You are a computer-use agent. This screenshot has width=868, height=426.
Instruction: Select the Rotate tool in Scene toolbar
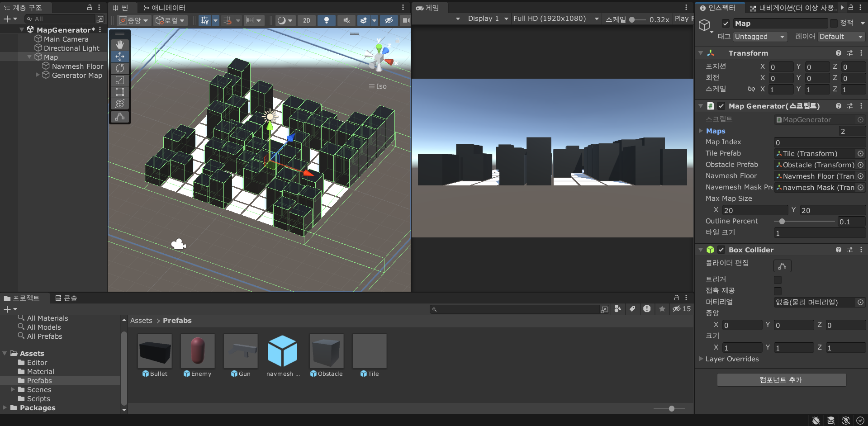[120, 68]
